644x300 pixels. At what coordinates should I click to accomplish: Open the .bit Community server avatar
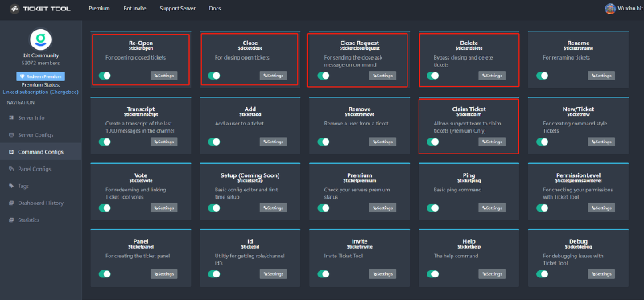41,39
